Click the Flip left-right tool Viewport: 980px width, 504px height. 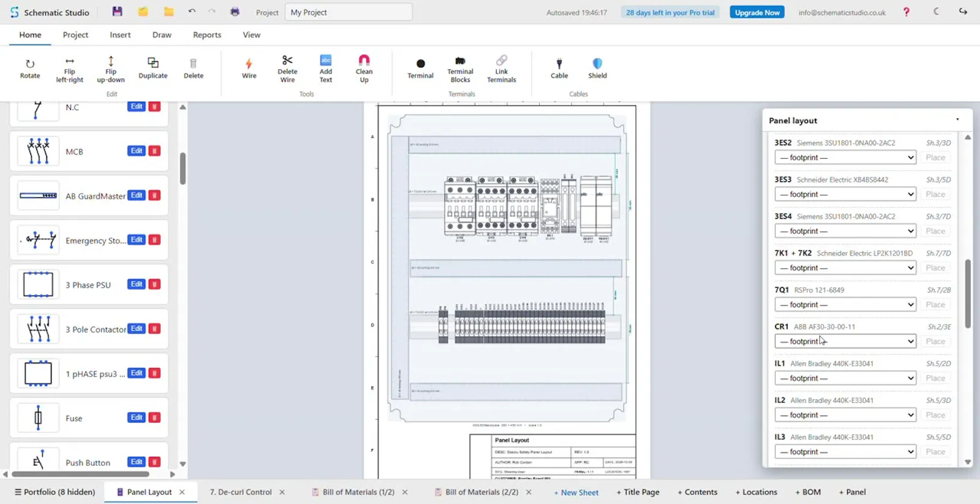point(70,70)
